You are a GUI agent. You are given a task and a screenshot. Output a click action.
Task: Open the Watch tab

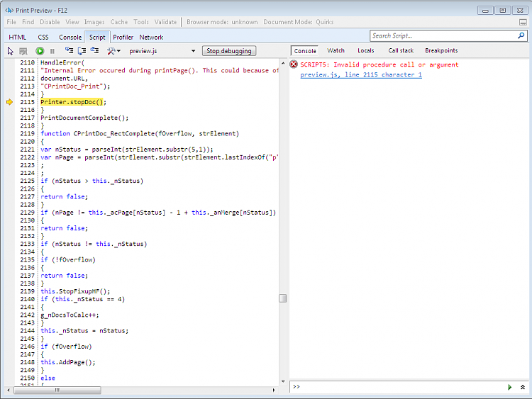336,50
